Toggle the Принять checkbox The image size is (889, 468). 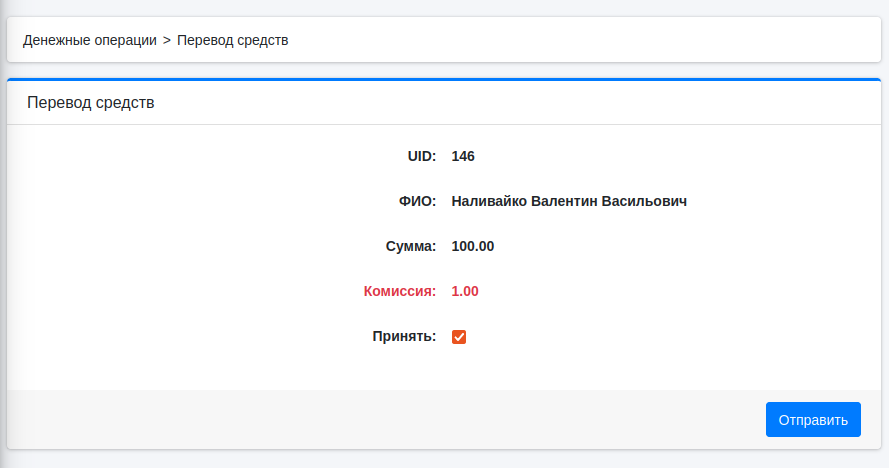point(459,337)
